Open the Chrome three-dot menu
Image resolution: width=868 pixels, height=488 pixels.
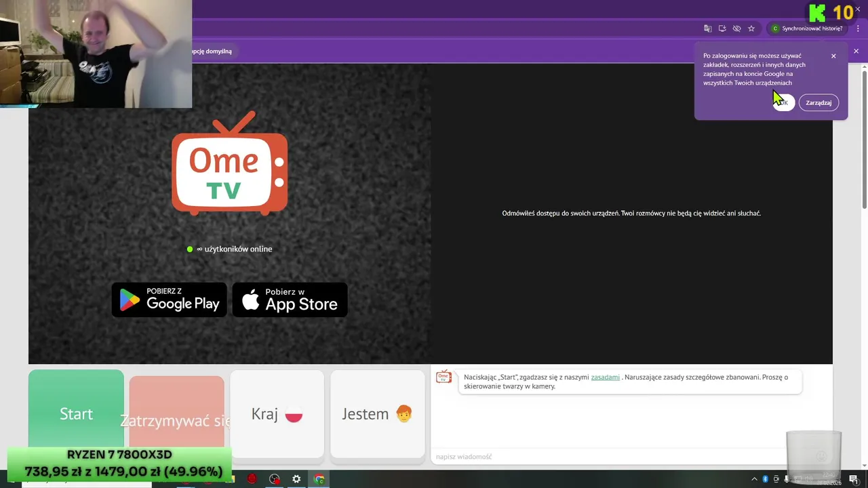858,28
